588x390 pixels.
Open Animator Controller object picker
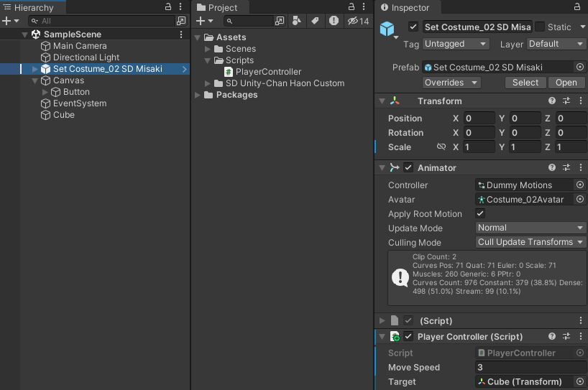(x=580, y=185)
